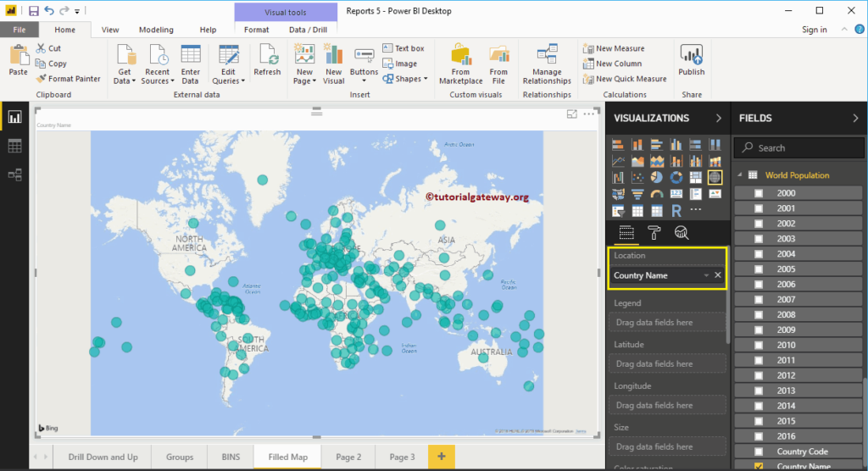Activate Focus mode on the map visual
This screenshot has width=868, height=471.
(x=572, y=114)
